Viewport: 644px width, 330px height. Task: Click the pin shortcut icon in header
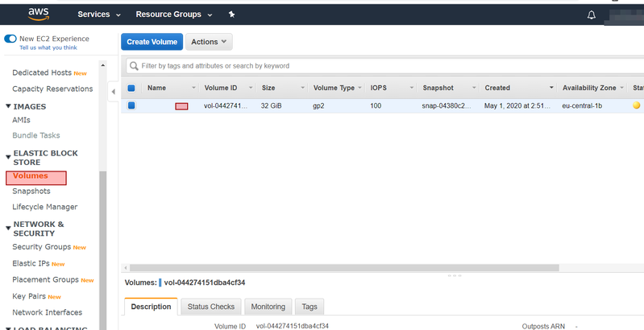(231, 14)
